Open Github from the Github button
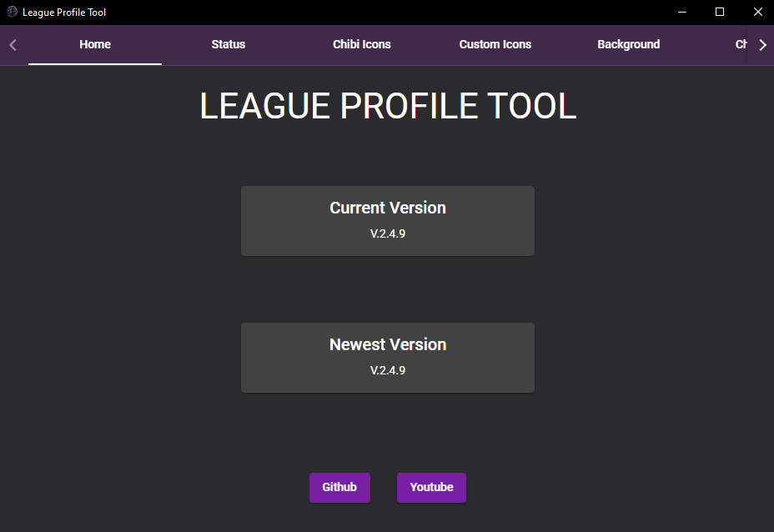 click(x=339, y=487)
